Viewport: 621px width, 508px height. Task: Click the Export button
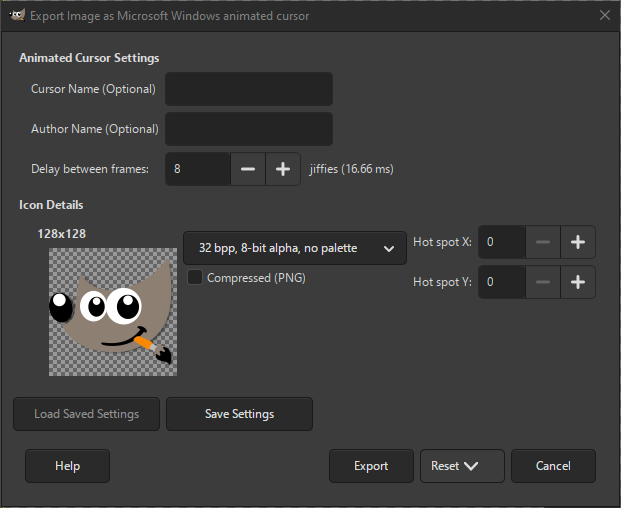pyautogui.click(x=371, y=466)
